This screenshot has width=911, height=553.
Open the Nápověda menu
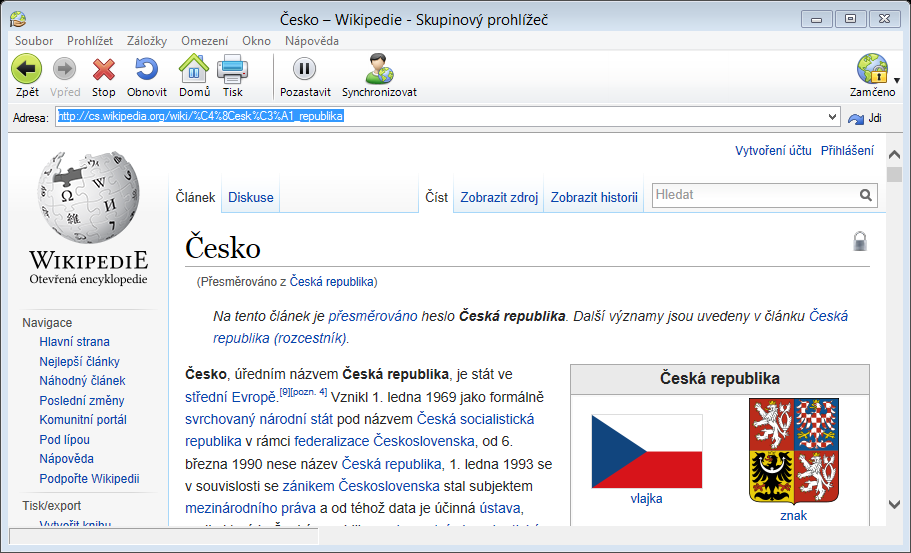click(x=312, y=41)
